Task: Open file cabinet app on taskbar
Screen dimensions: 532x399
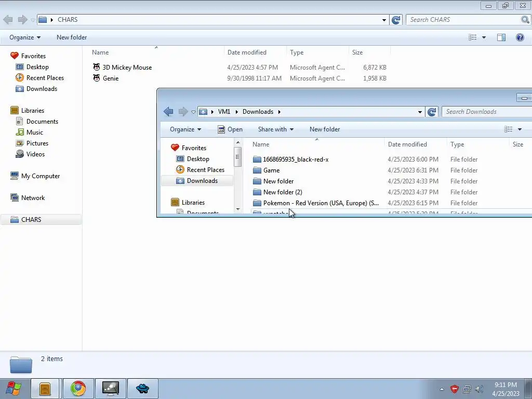Action: tap(45, 389)
